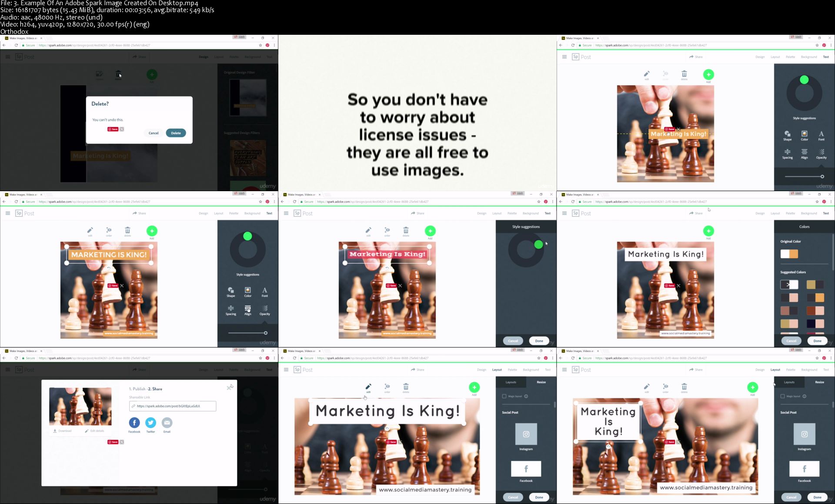Select the uppercase MARKETING IS KING! text box

pos(109,255)
